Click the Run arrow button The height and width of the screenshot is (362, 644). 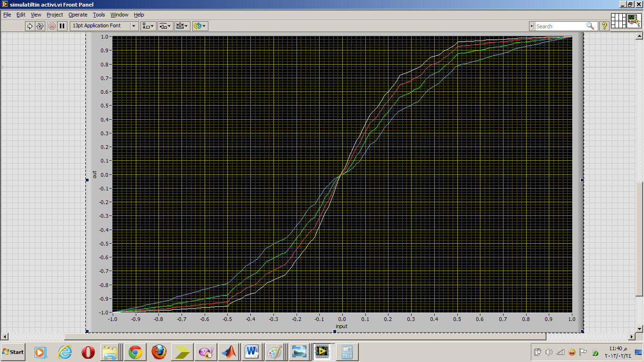[30, 26]
